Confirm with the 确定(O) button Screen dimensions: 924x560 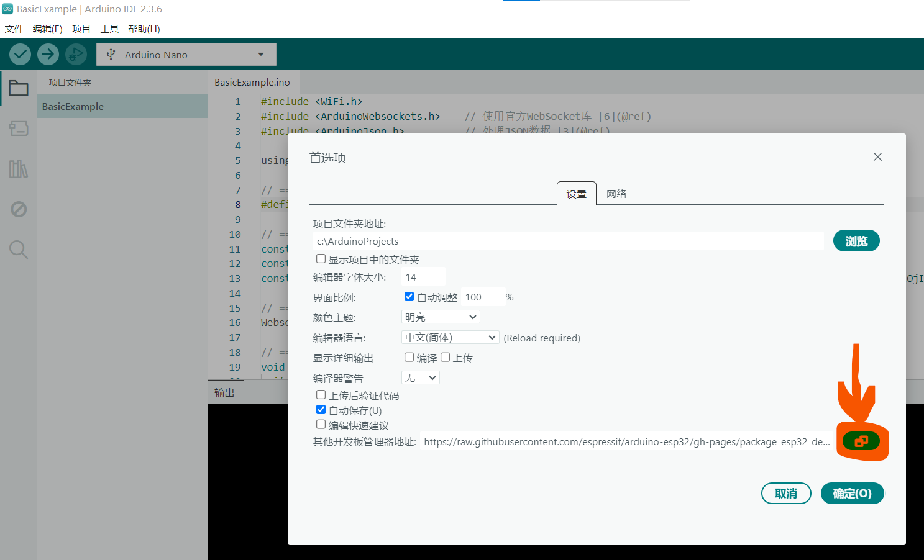tap(853, 494)
